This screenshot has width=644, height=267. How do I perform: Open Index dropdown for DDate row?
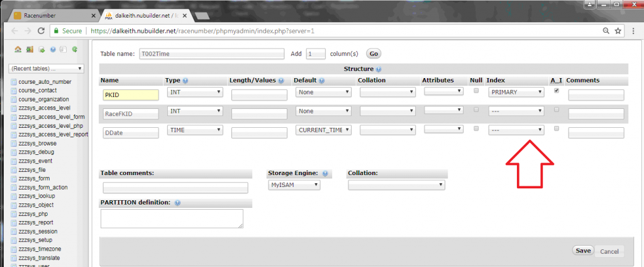[516, 130]
